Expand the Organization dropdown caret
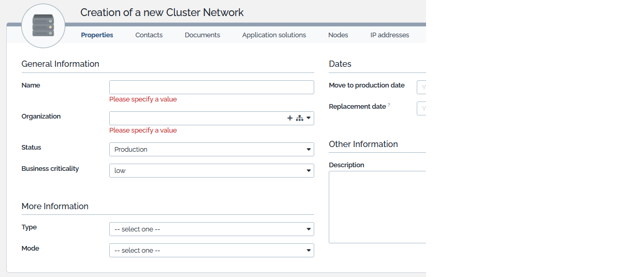Viewport: 644px width, 277px height. 309,118
